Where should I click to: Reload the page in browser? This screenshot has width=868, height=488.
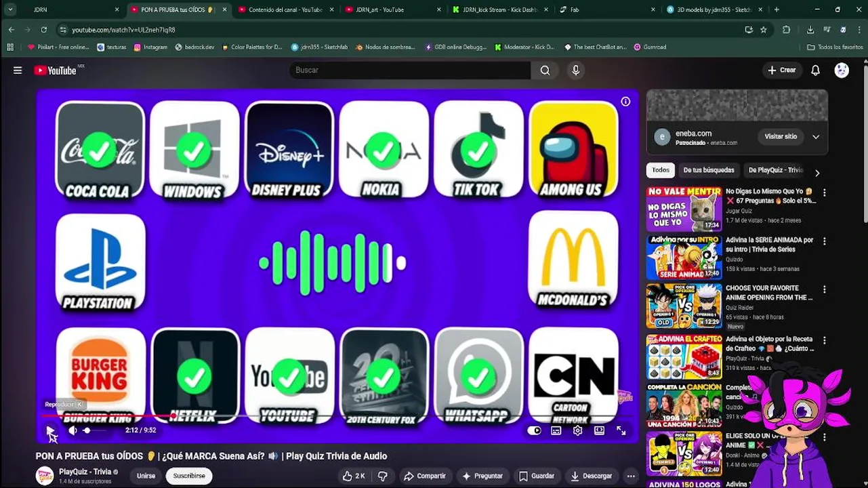pyautogui.click(x=43, y=30)
